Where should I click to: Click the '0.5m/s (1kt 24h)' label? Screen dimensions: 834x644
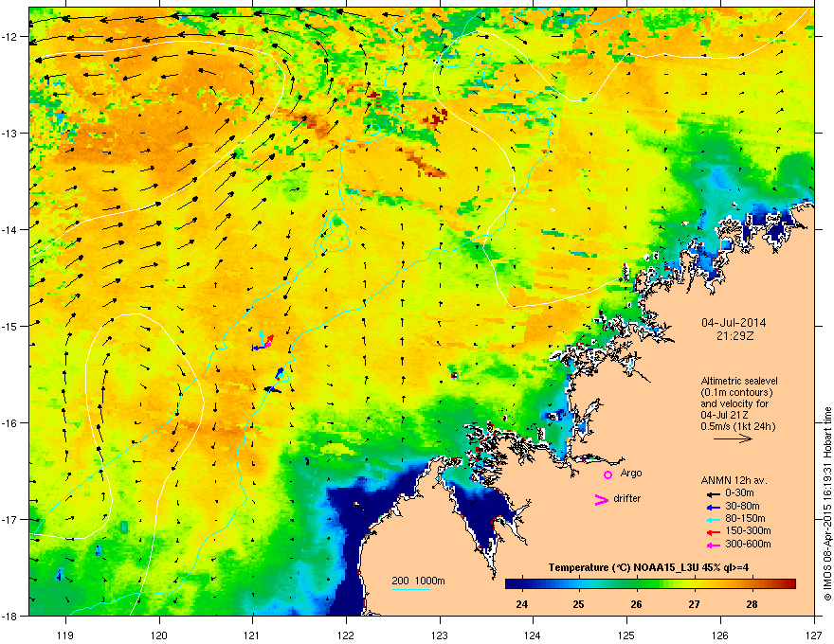click(738, 427)
